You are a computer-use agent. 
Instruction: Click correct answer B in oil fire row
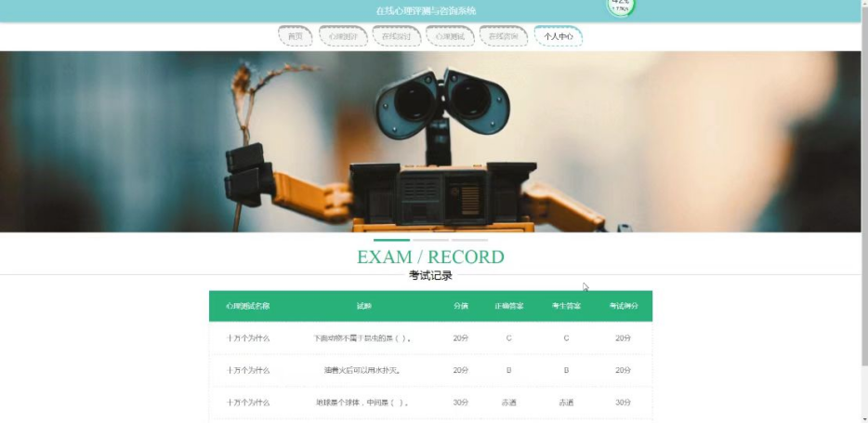[x=509, y=370]
